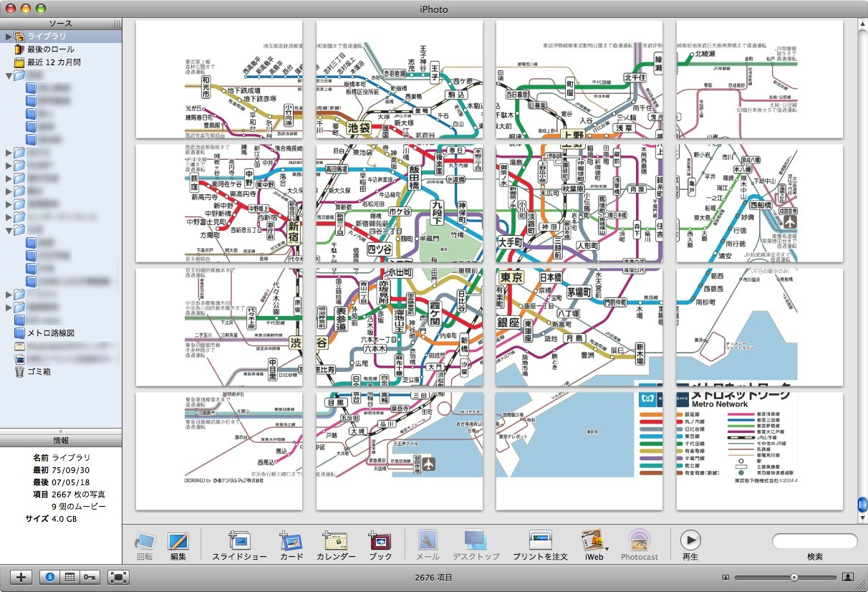This screenshot has width=868, height=592.
Task: Select 最近 12 カ月間 in the sidebar
Action: [x=61, y=62]
